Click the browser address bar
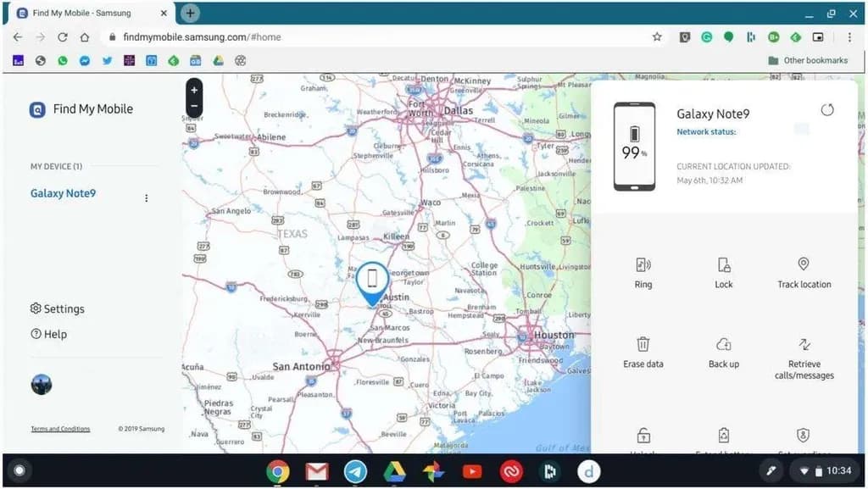Viewport: 868px width, 489px height. (373, 37)
